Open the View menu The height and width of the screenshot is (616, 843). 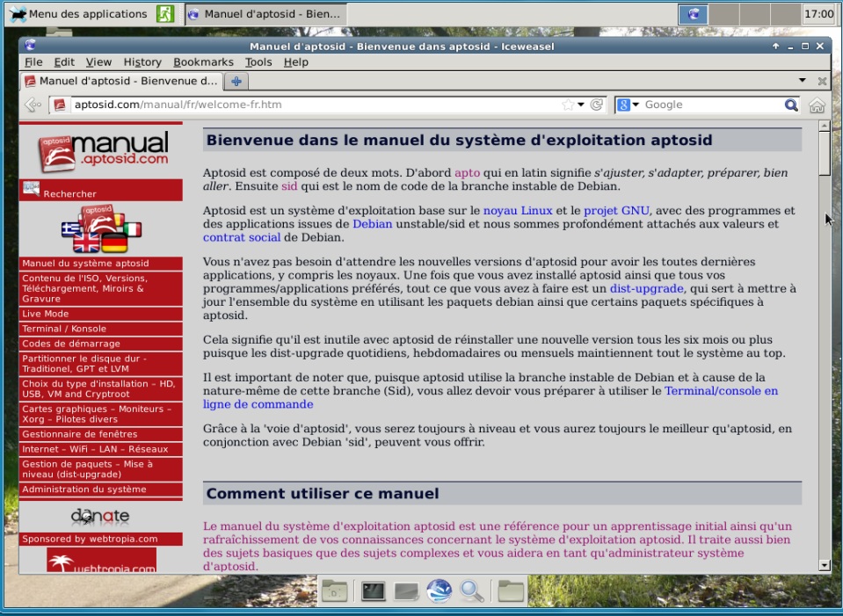click(x=99, y=62)
